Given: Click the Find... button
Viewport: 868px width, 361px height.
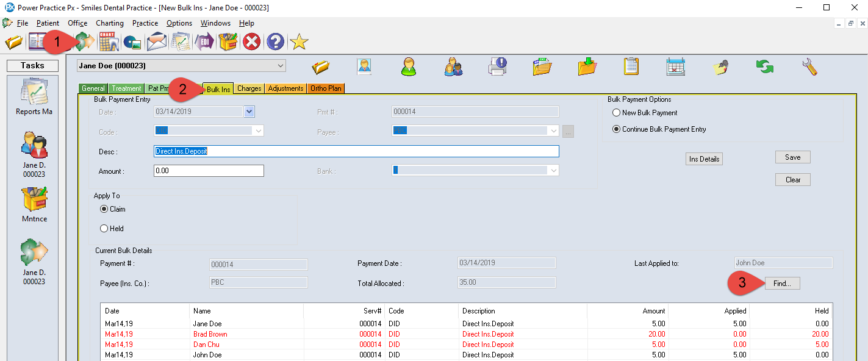Looking at the screenshot, I should tap(781, 284).
